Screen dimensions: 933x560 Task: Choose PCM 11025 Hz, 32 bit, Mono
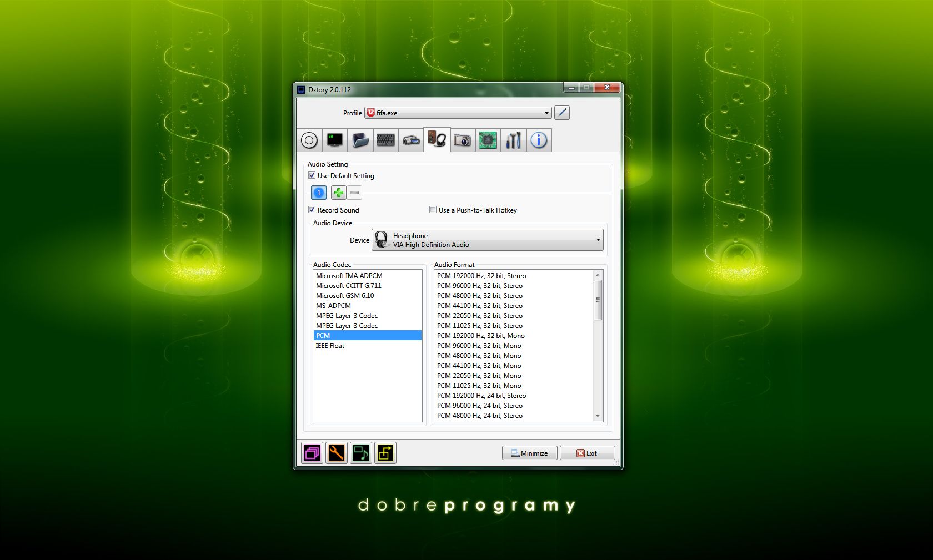click(x=514, y=385)
